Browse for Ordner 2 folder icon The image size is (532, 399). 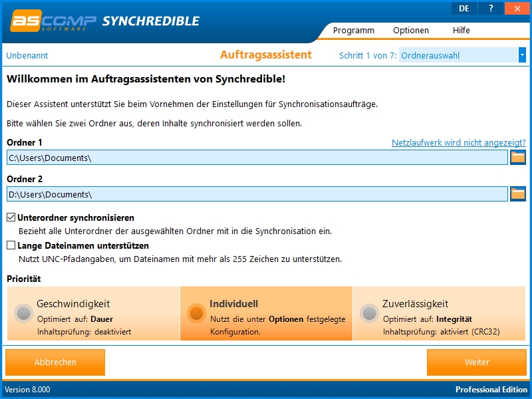[518, 194]
